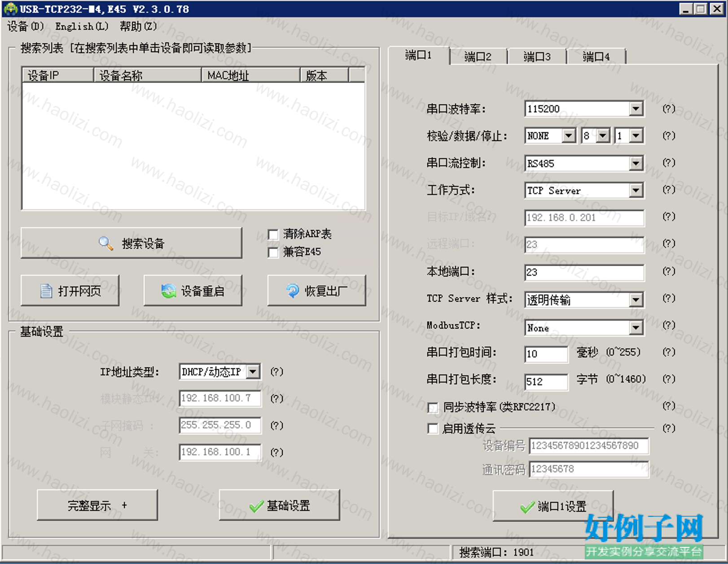Click the restore icon on 恢复出厂
The width and height of the screenshot is (728, 564).
(292, 291)
